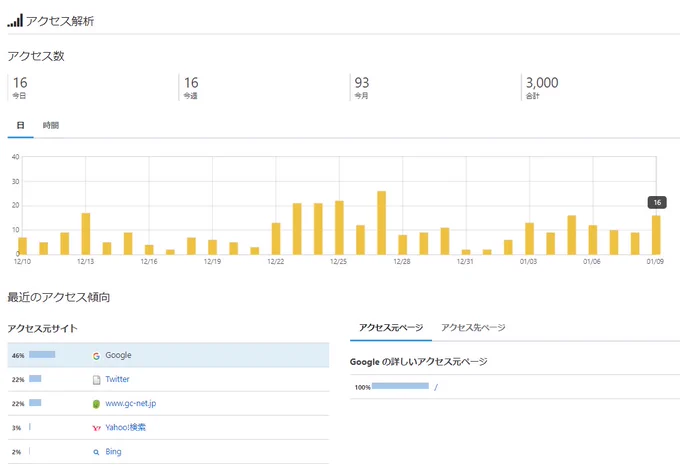The height and width of the screenshot is (467, 680).
Task: Click the Yahoo! search icon
Action: pyautogui.click(x=96, y=428)
